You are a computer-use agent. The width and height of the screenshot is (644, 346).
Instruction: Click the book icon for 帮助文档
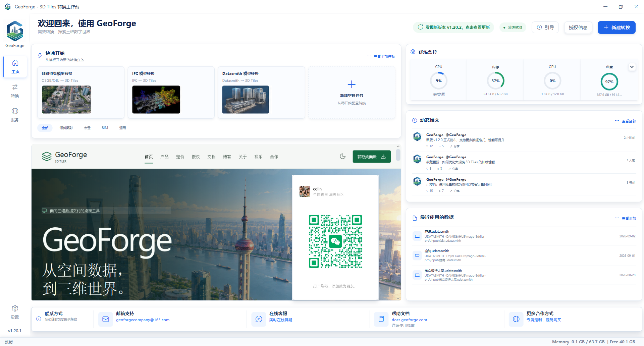tap(381, 319)
